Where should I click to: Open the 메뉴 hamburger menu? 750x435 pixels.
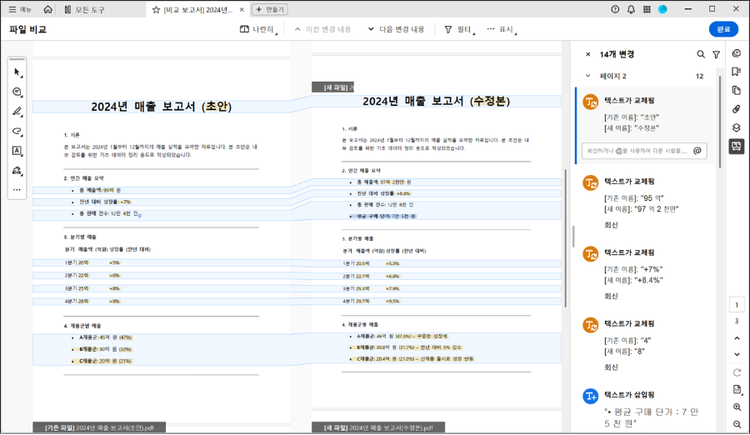click(20, 10)
